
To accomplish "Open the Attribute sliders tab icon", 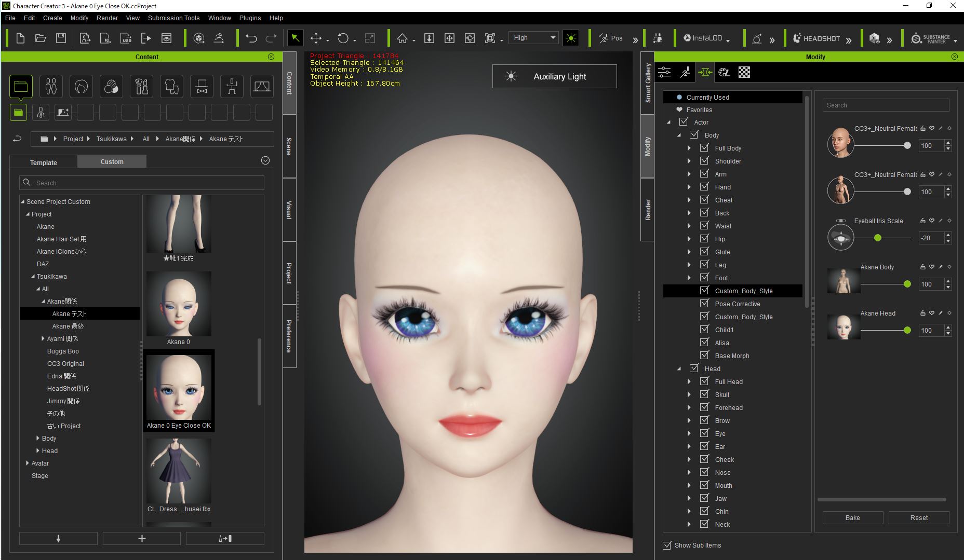I will click(665, 72).
